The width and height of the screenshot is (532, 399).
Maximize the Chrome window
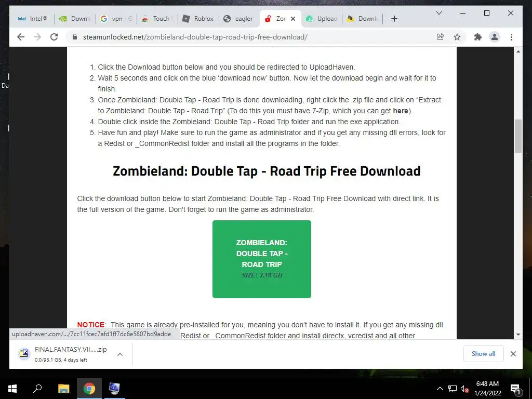click(486, 13)
